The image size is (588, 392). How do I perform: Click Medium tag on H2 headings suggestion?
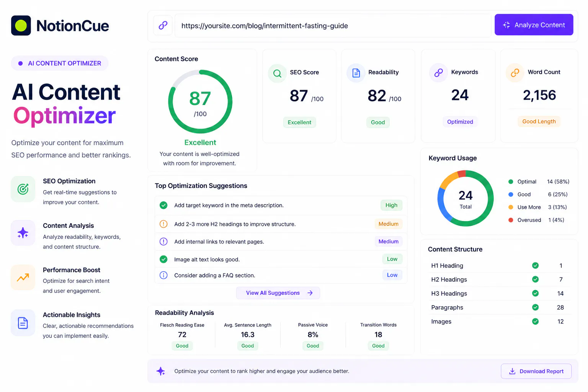(388, 224)
